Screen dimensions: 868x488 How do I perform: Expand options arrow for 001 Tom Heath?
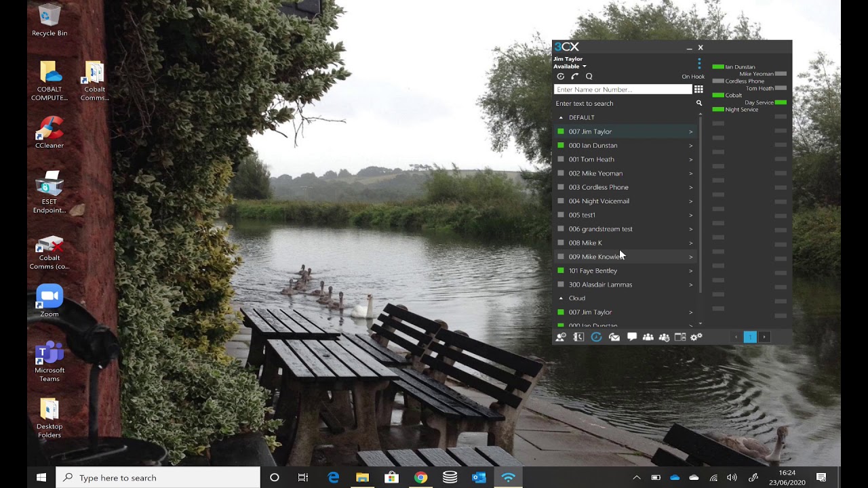click(x=691, y=159)
